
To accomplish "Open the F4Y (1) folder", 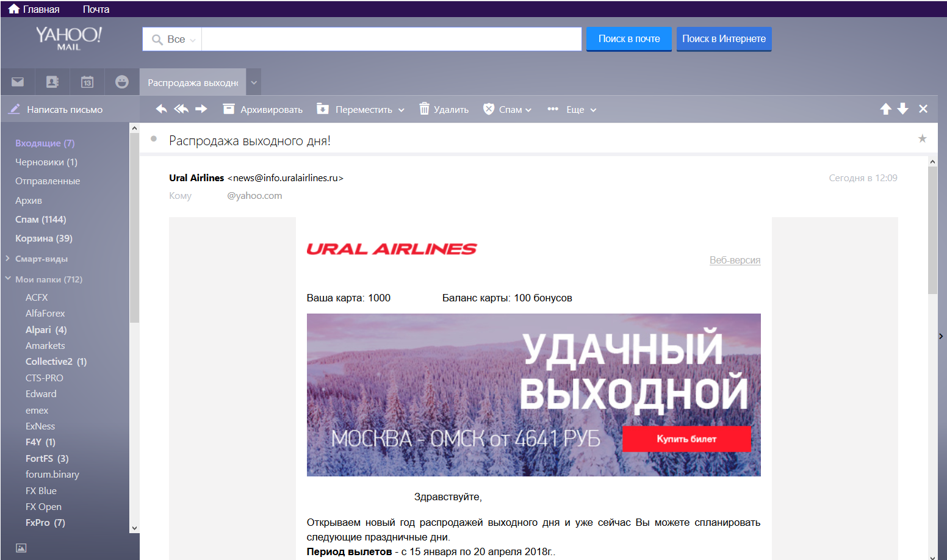I will pyautogui.click(x=40, y=442).
